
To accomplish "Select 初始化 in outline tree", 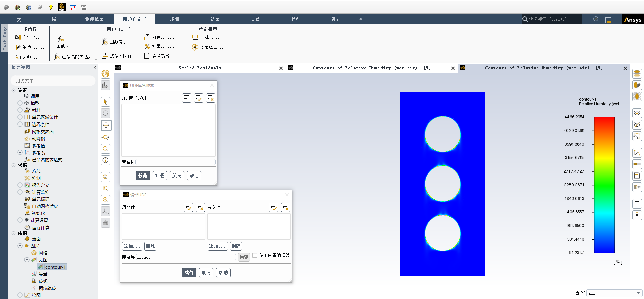I will tap(38, 213).
